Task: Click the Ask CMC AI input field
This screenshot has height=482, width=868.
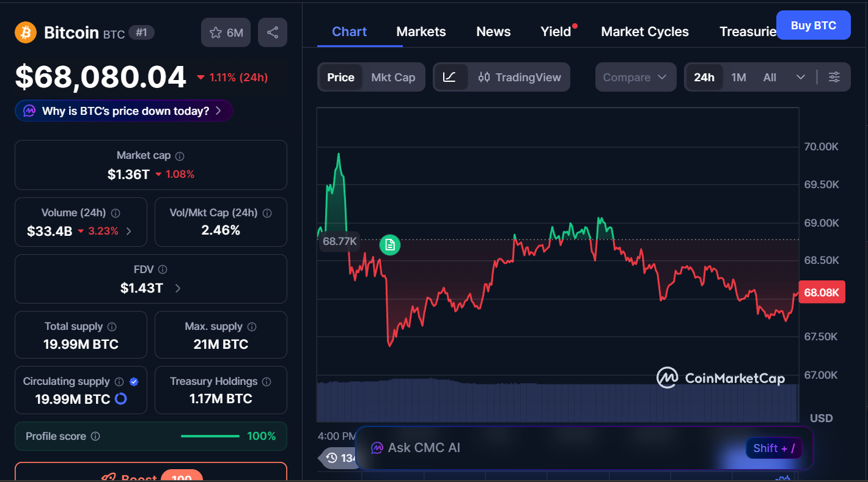Action: click(x=550, y=448)
